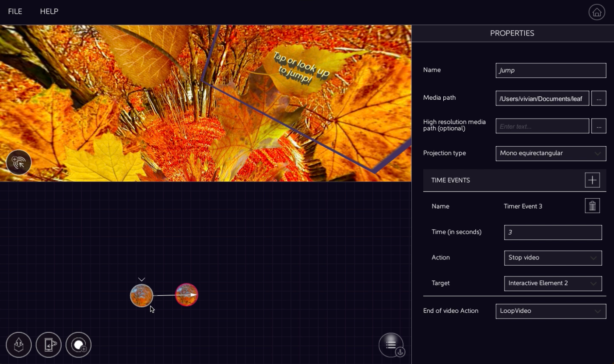614x364 pixels.
Task: Edit the Name field containing Jump
Action: pos(551,70)
